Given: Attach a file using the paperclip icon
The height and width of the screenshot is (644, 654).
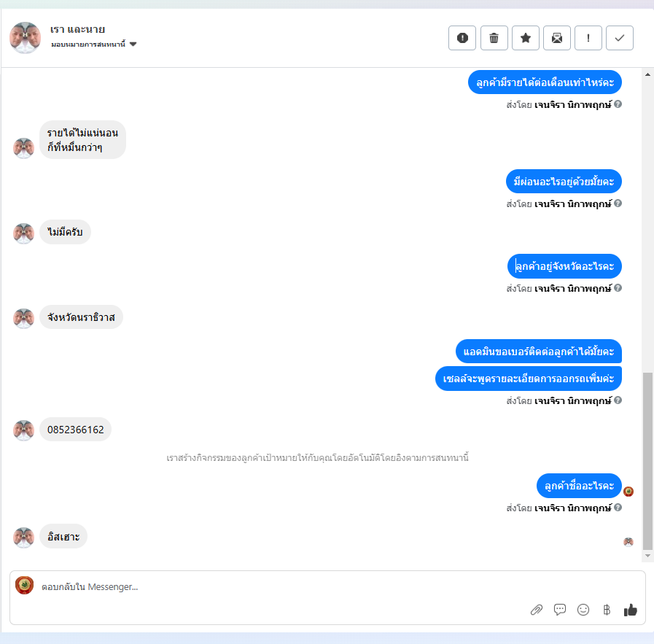Looking at the screenshot, I should [537, 610].
